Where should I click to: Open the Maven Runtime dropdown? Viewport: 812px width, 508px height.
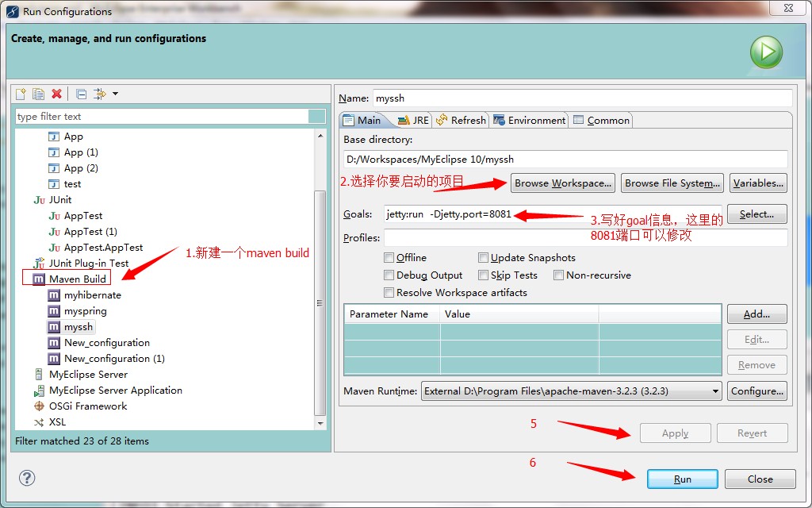tap(572, 391)
